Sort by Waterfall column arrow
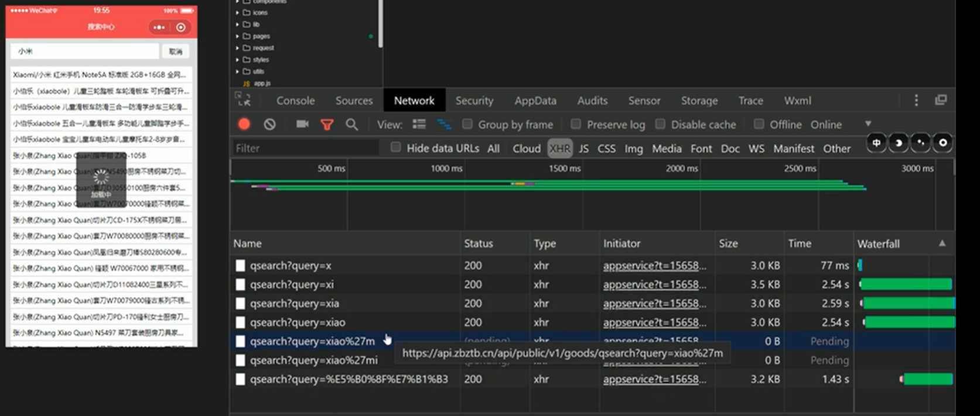 942,243
